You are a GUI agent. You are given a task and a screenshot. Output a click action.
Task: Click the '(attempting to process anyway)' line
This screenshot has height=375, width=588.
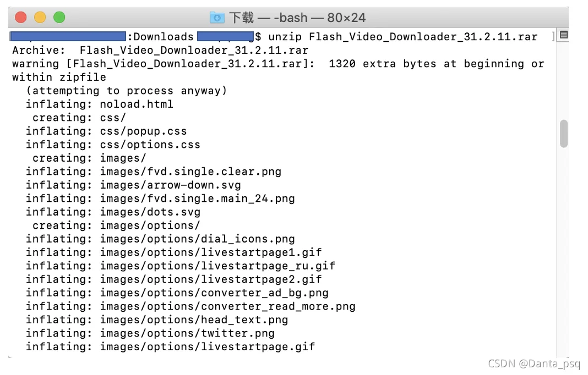point(127,91)
